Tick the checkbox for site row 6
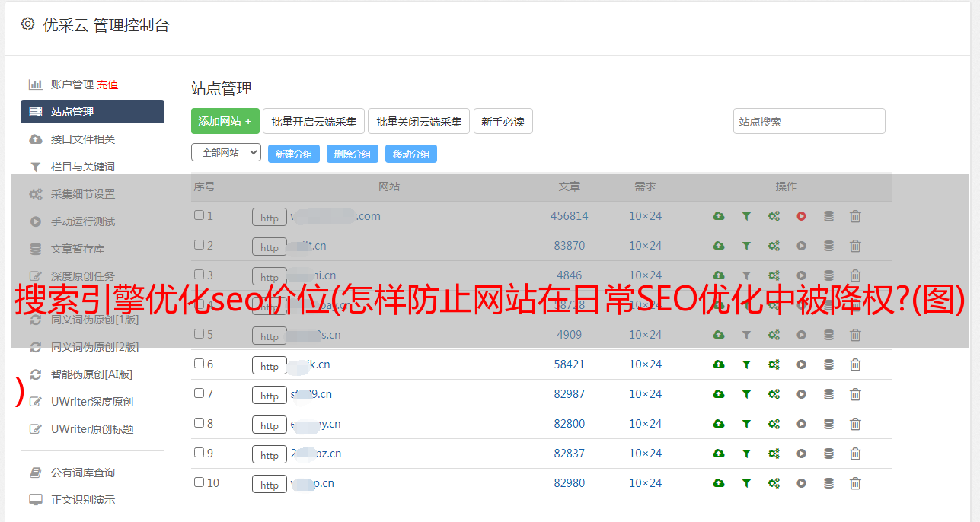This screenshot has height=522, width=980. point(199,364)
